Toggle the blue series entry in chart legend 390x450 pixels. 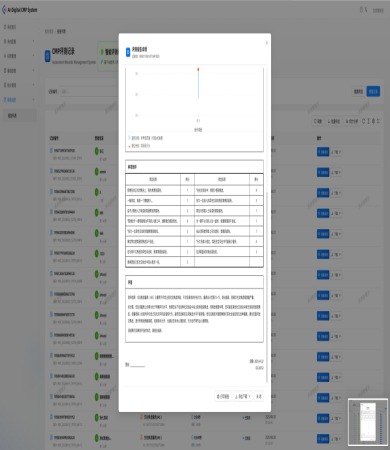146,138
